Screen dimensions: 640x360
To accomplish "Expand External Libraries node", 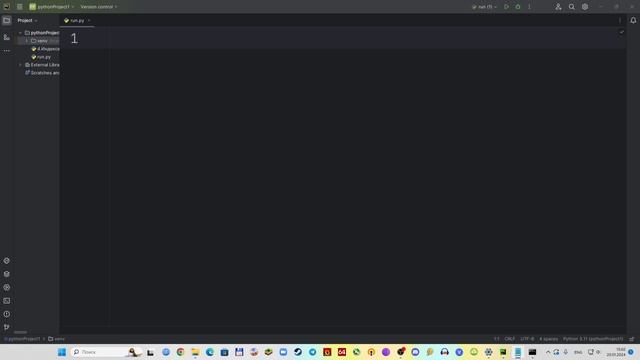I will [x=20, y=65].
